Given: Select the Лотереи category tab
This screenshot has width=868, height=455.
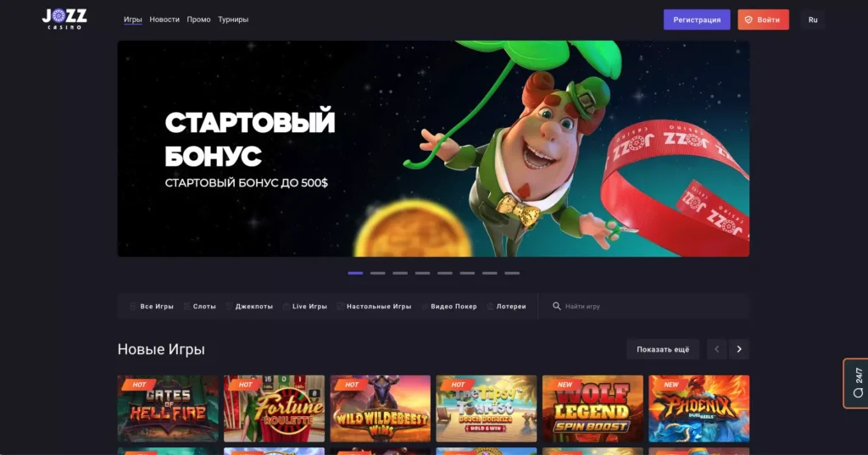Looking at the screenshot, I should tap(507, 306).
